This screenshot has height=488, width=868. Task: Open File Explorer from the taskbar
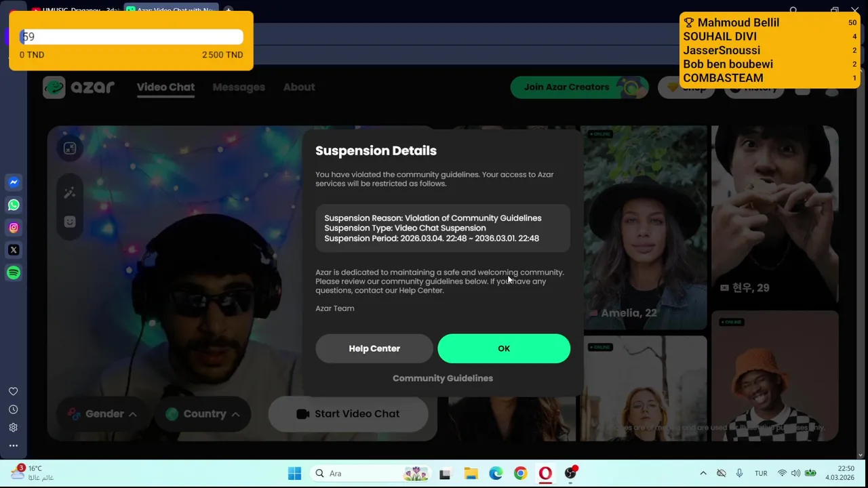[x=471, y=473]
